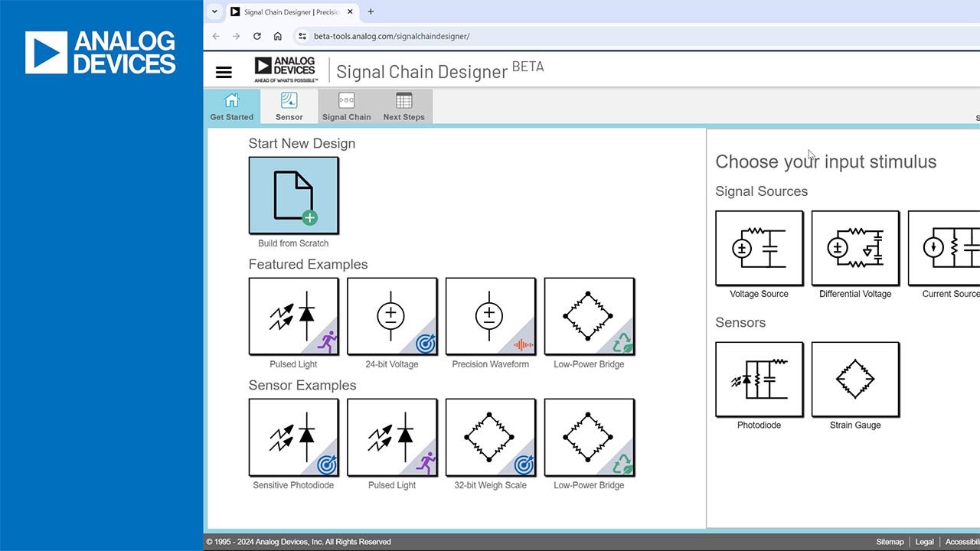Image resolution: width=980 pixels, height=551 pixels.
Task: Switch to the Sensor tab
Action: tap(289, 106)
